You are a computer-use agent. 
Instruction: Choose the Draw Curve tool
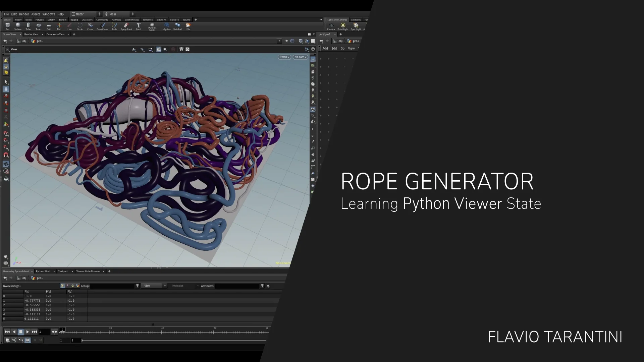click(x=102, y=26)
